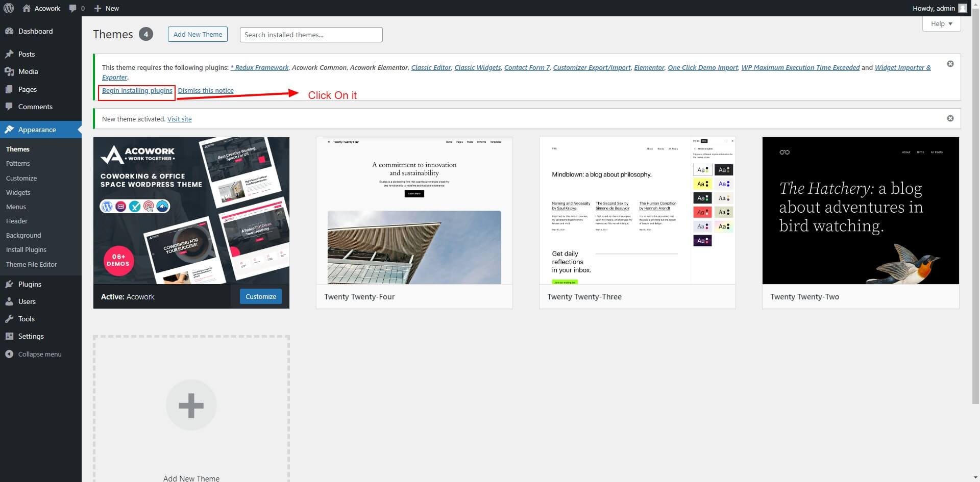Select the Twenty Twenty-Two theme thumbnail
Screen dimensions: 980x482
[x=861, y=211]
